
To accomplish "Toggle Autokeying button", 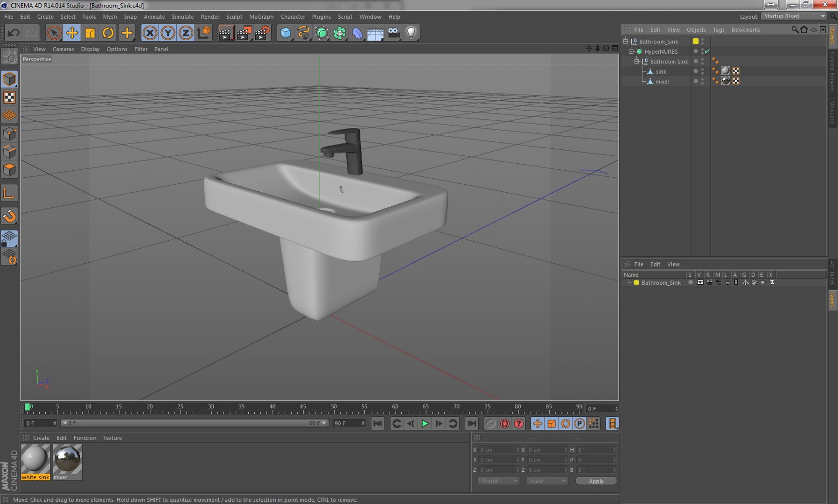I will coord(504,423).
